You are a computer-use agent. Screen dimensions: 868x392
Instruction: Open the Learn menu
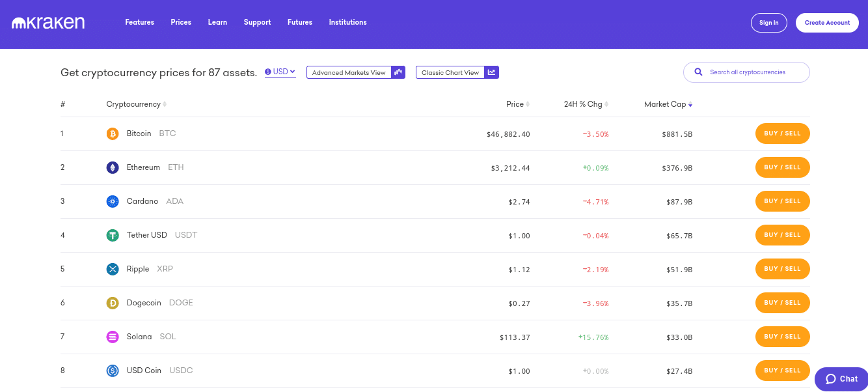pos(217,22)
